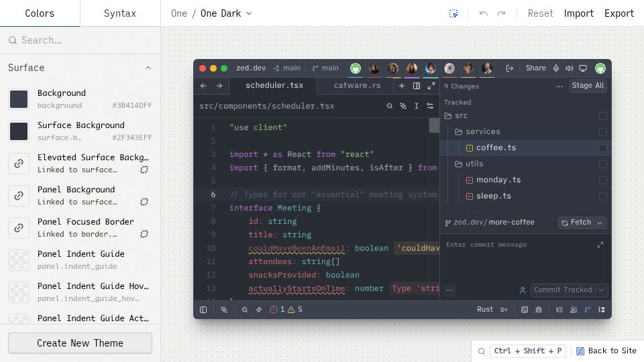
Task: Add co-authors using the person icon
Action: (523, 290)
